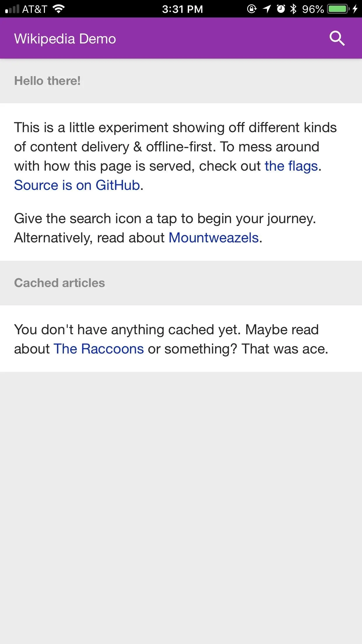Image resolution: width=362 pixels, height=644 pixels.
Task: Tap the Wi-Fi status icon
Action: click(x=58, y=9)
